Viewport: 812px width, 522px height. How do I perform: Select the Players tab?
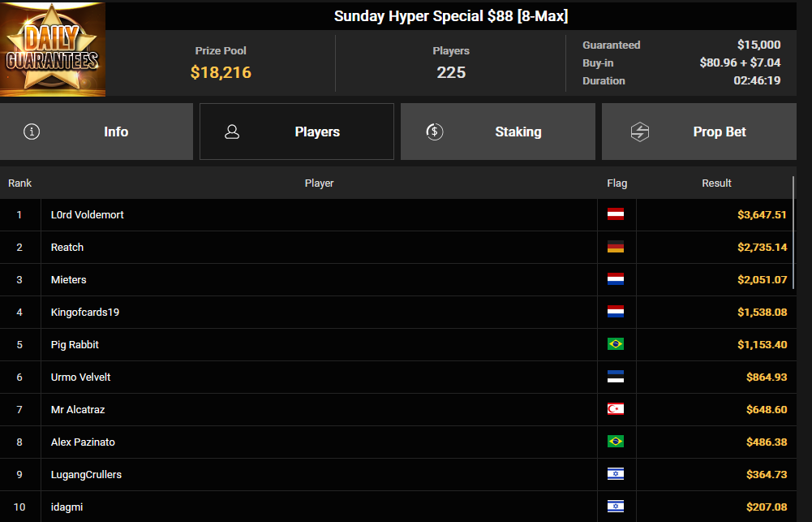click(297, 132)
